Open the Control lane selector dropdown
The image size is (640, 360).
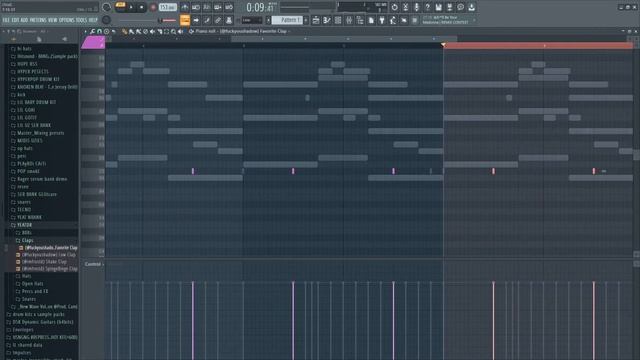(93, 264)
